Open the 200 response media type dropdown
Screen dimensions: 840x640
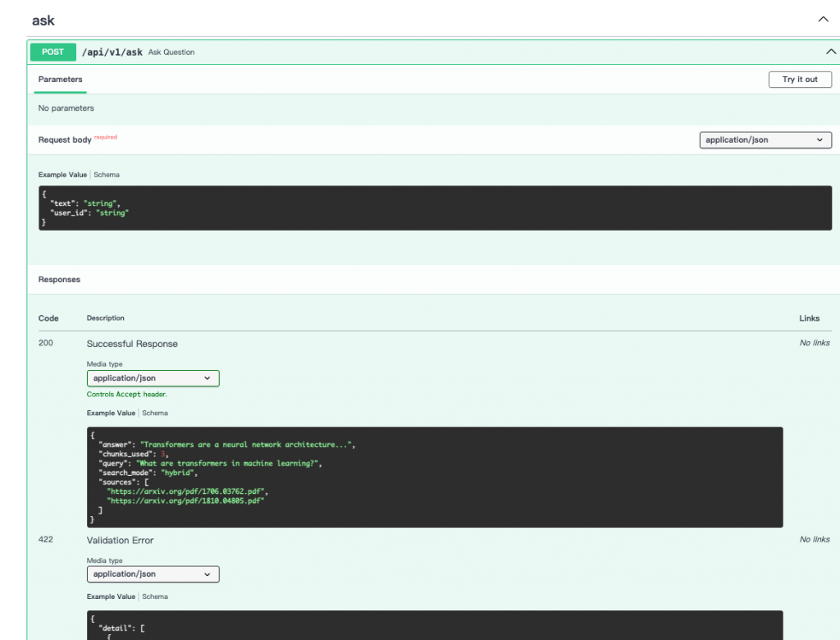[153, 378]
